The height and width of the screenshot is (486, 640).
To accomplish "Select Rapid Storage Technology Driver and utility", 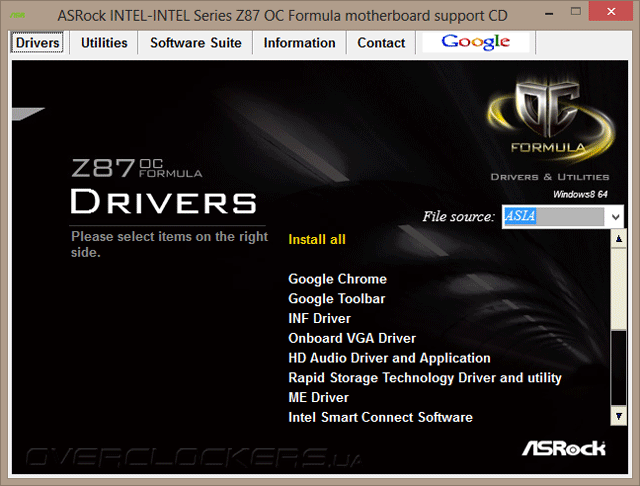I will point(424,378).
